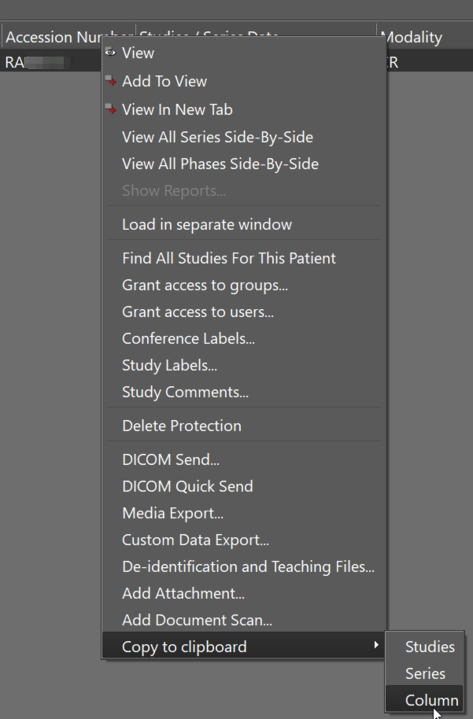Screen dimensions: 473x719
Task: Click the eye icon beside View
Action: [110, 53]
